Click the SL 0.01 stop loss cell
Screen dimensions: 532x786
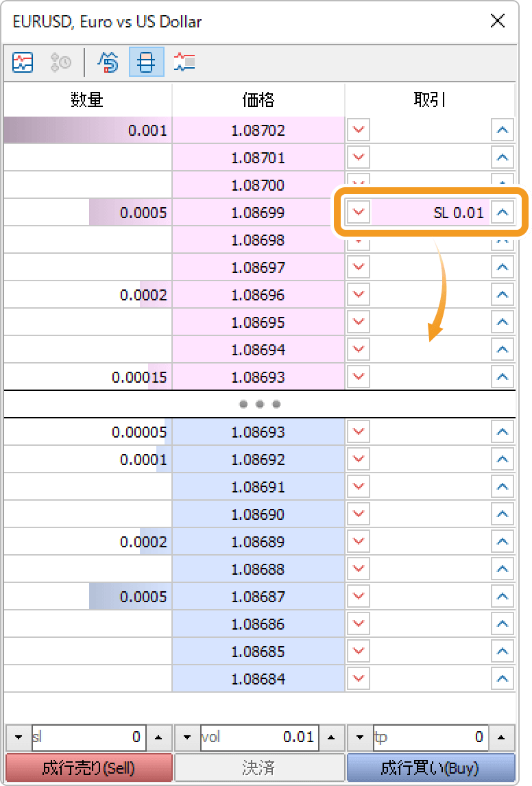pyautogui.click(x=431, y=213)
